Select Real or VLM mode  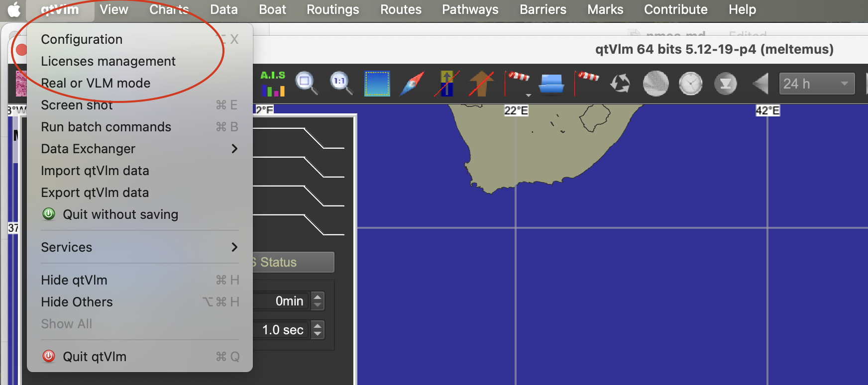(140, 83)
